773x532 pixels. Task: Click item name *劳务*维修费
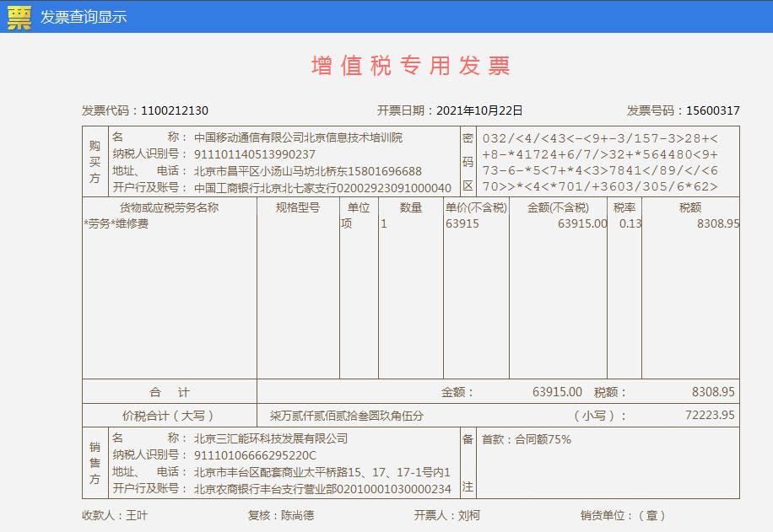116,223
